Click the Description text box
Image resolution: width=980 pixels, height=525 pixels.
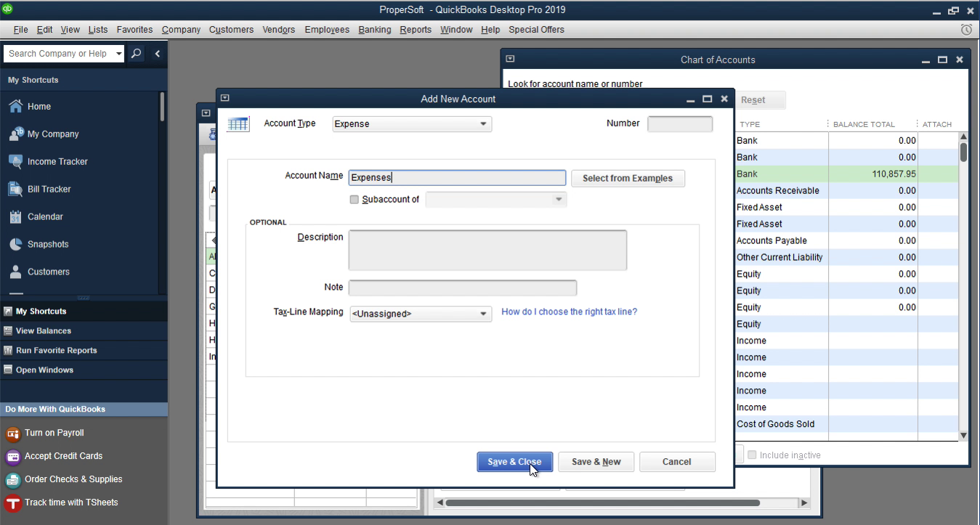click(487, 251)
